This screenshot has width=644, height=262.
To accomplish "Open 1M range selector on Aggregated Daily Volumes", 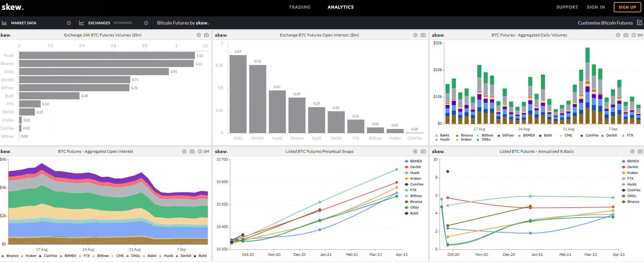I will click(x=637, y=35).
